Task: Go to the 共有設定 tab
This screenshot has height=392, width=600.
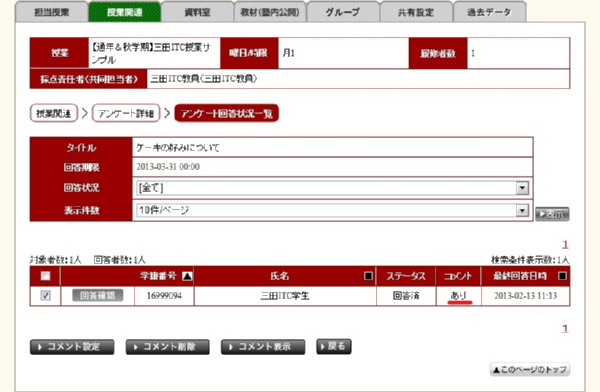Action: coord(416,12)
